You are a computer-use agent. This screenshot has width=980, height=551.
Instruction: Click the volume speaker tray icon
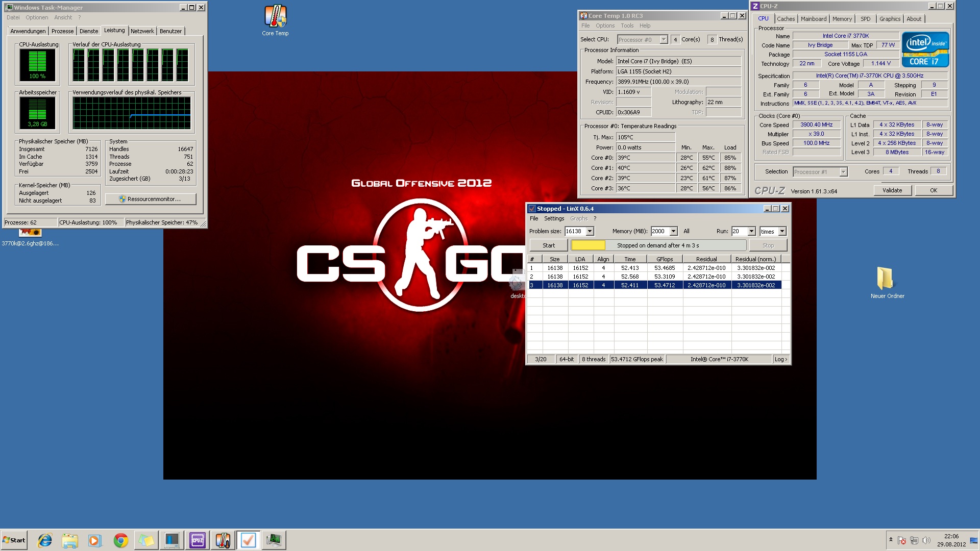[x=926, y=540]
